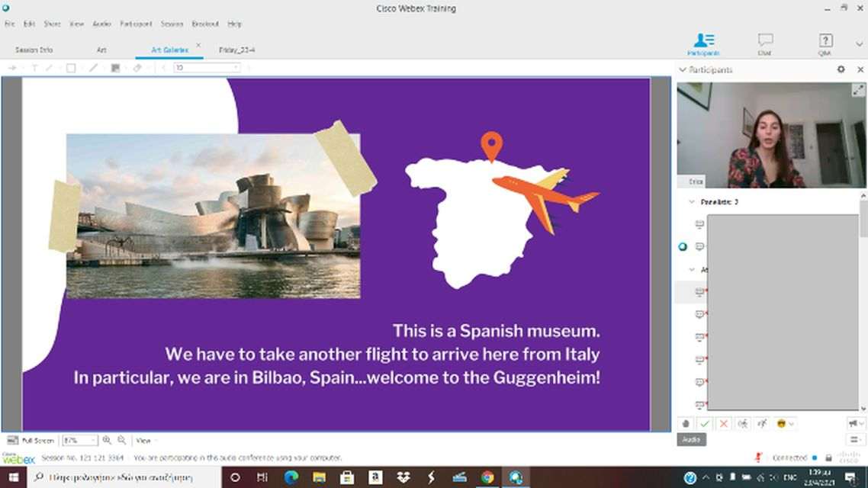
Task: Open the View menu in the menu bar
Action: point(76,24)
